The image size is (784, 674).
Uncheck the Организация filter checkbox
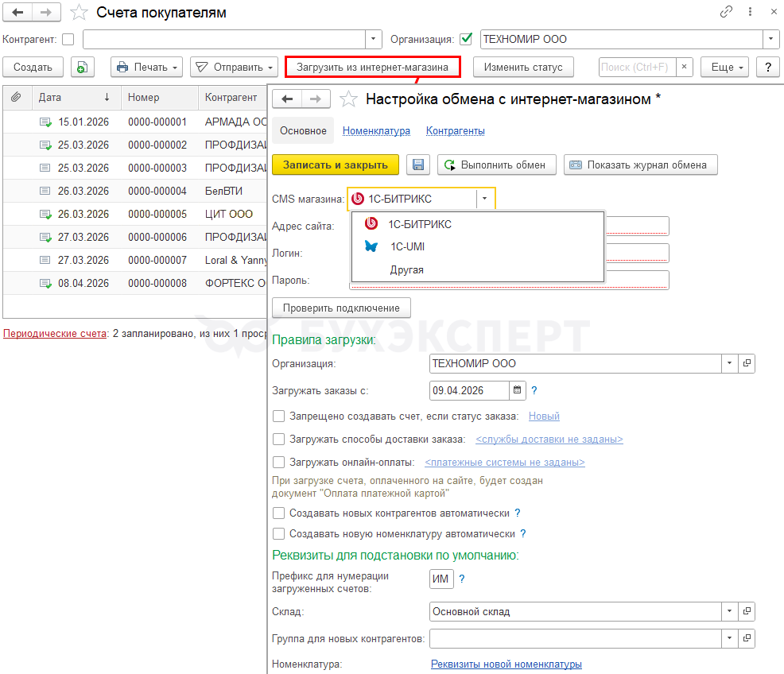(466, 39)
